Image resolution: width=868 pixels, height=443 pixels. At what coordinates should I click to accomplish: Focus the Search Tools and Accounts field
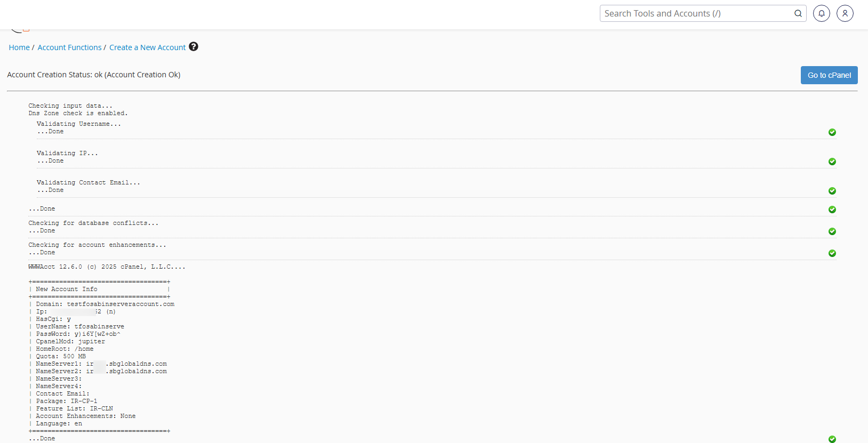click(703, 13)
